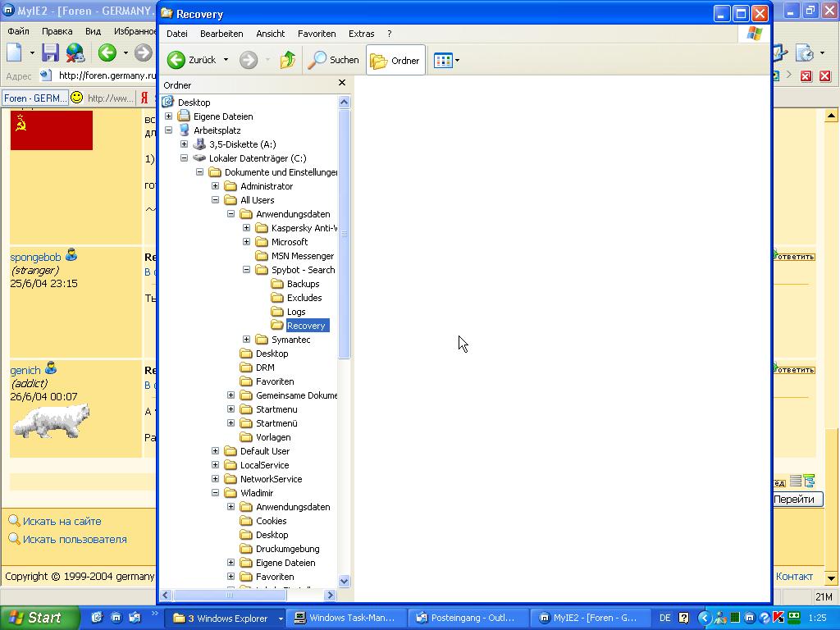The width and height of the screenshot is (840, 630).
Task: Open the genich profile link
Action: coord(25,370)
